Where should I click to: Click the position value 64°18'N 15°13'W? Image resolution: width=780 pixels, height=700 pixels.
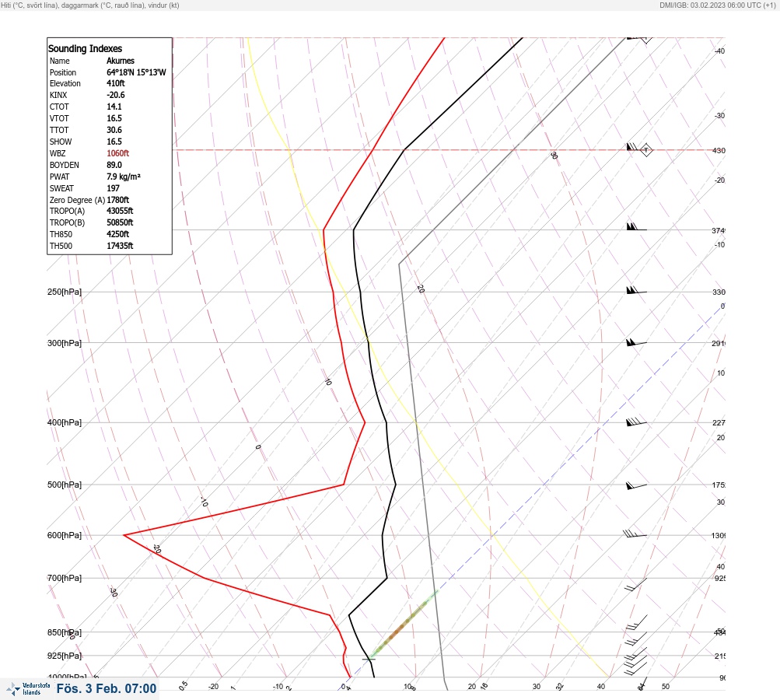click(136, 72)
